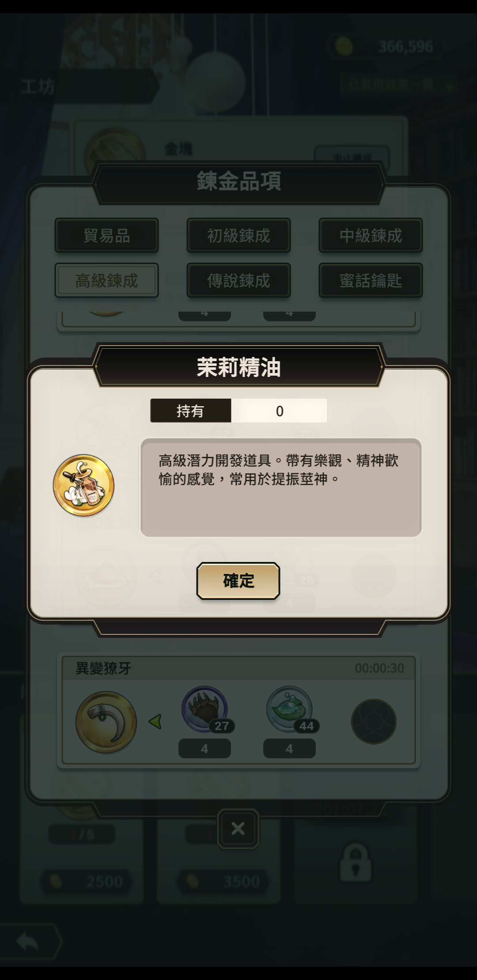Image resolution: width=477 pixels, height=980 pixels.
Task: Expand the effects list dropdown at top right
Action: click(397, 85)
